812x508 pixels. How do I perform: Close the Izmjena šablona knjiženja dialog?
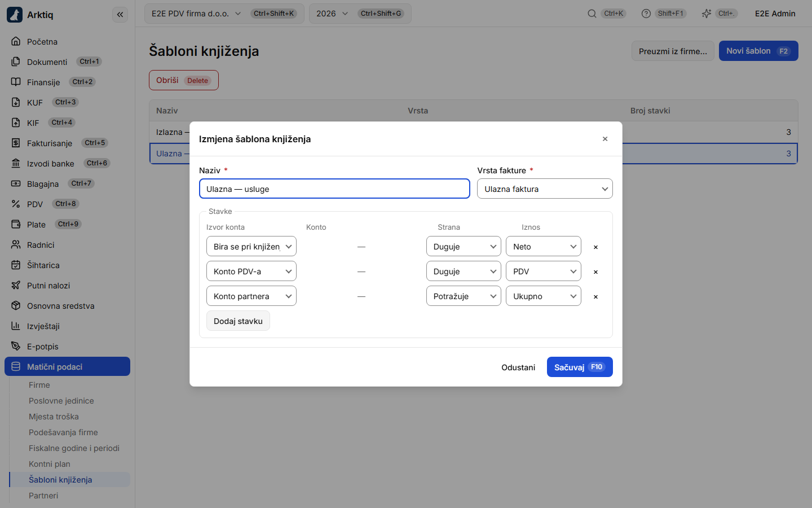pyautogui.click(x=605, y=139)
